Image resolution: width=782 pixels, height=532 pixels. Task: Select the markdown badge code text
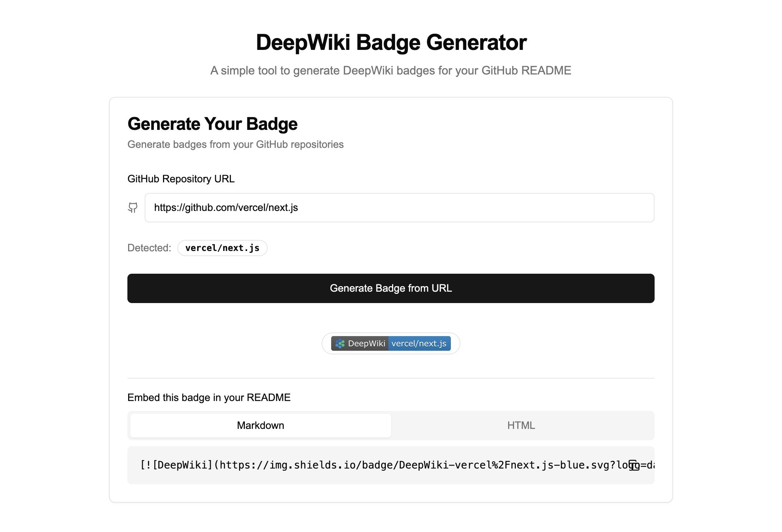pos(367,465)
